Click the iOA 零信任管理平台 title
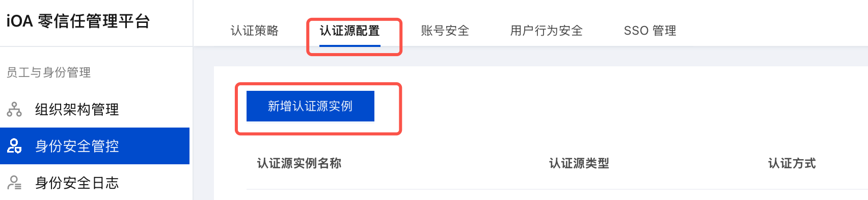This screenshot has height=200, width=868. coord(78,21)
